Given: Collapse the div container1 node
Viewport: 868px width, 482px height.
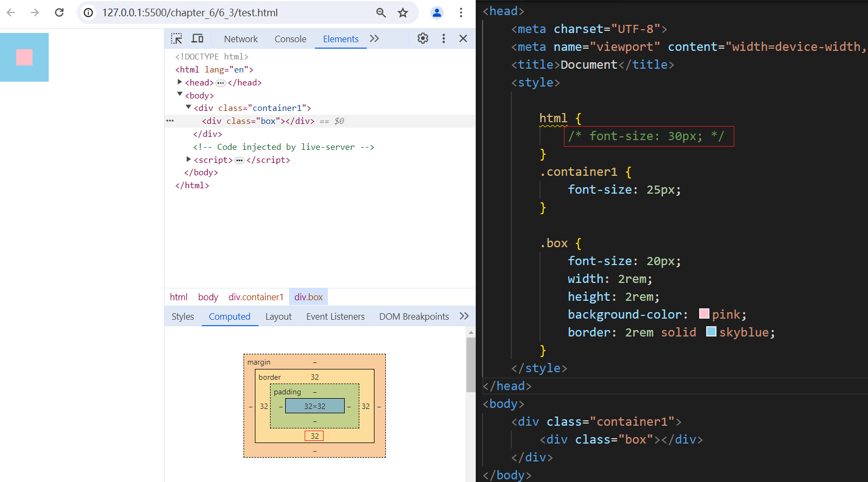Looking at the screenshot, I should pyautogui.click(x=188, y=108).
